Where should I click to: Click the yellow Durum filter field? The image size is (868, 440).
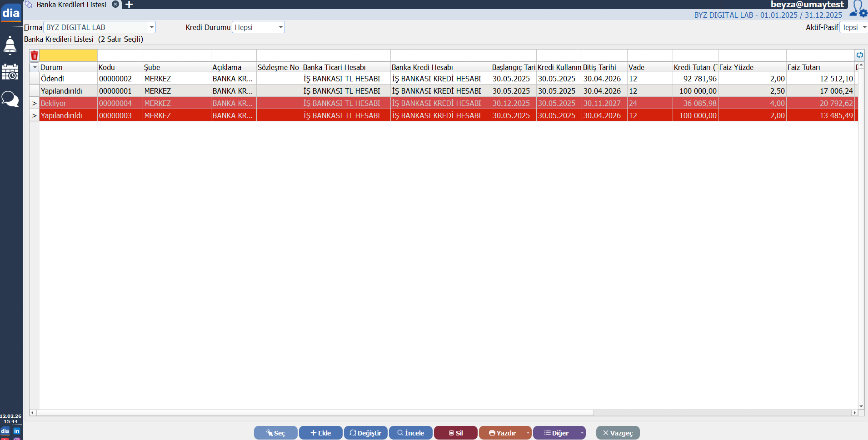(69, 55)
